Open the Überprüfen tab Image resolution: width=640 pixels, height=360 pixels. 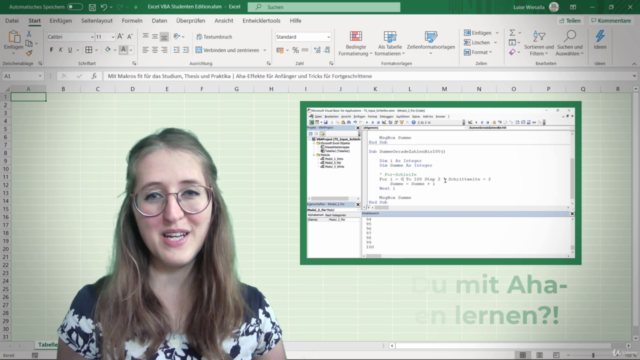tap(191, 20)
